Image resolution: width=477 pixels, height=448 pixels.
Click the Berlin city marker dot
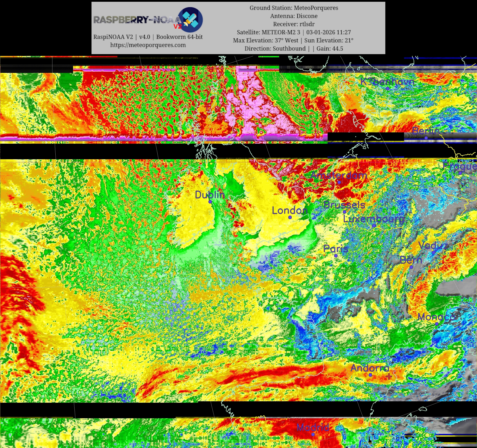(x=426, y=138)
